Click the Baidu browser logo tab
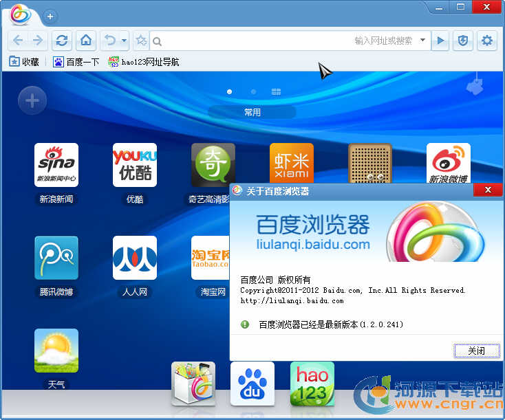The width and height of the screenshot is (505, 420). (x=20, y=14)
